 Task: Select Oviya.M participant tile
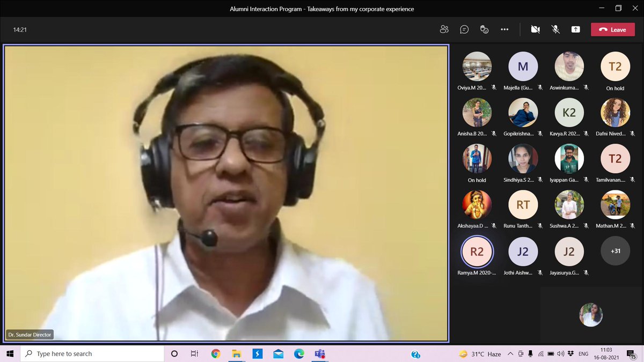pos(477,71)
